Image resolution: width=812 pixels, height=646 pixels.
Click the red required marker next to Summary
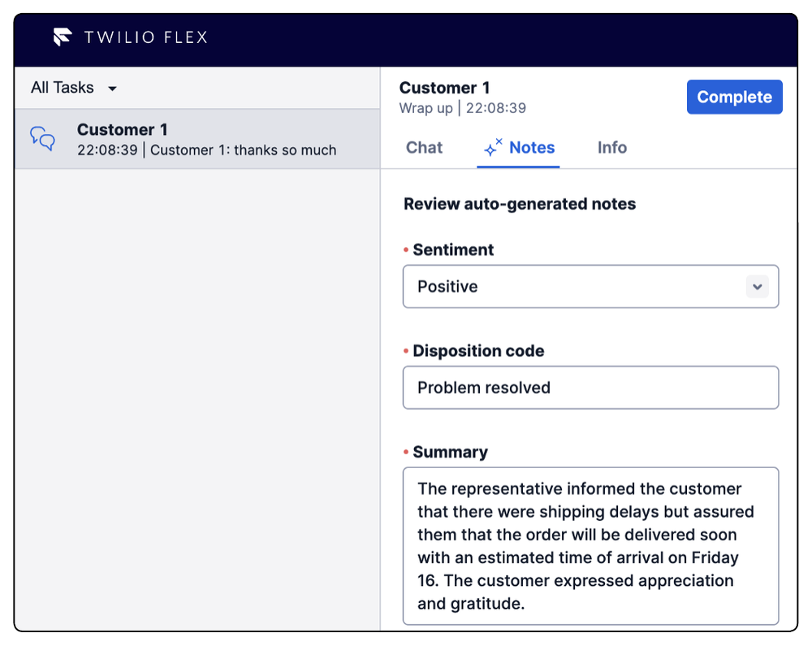click(407, 453)
